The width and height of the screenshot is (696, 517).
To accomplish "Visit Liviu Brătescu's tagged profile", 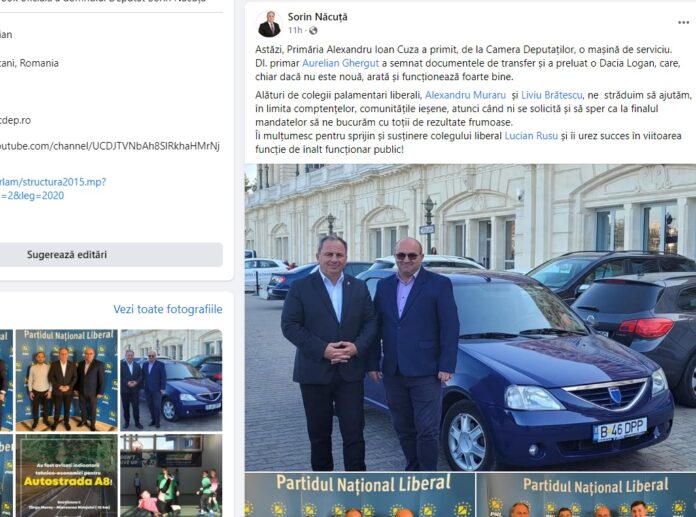I will point(551,95).
